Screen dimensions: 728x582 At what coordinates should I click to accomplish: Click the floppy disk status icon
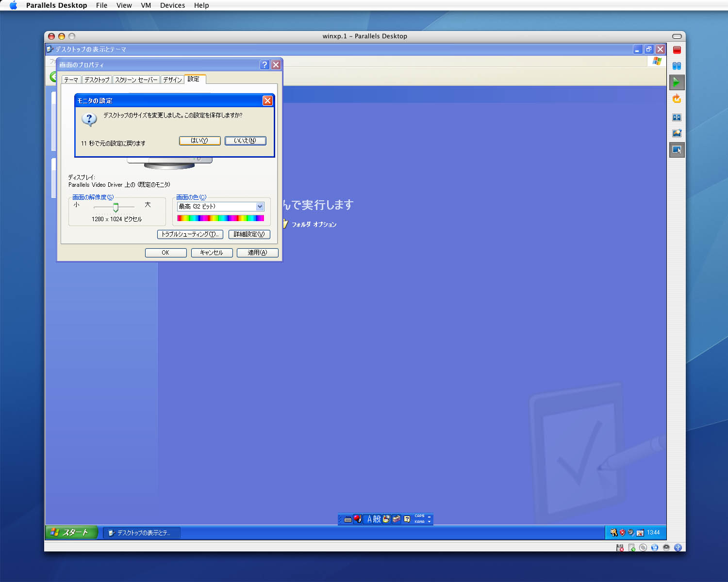[x=620, y=548]
